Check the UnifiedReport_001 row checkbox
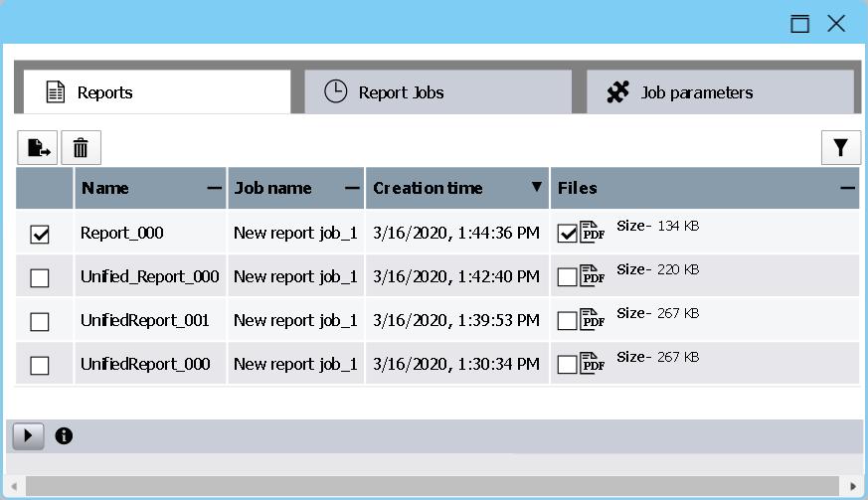This screenshot has width=868, height=500. (x=40, y=322)
